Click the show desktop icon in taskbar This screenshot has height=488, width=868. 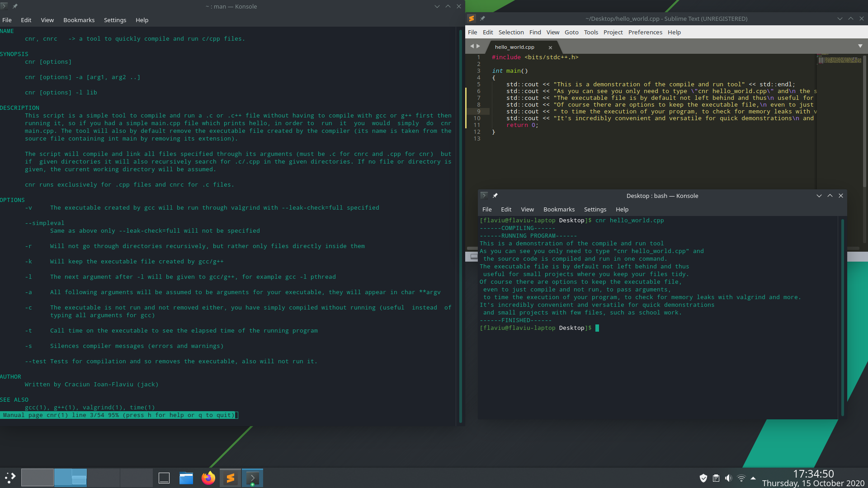tap(164, 478)
